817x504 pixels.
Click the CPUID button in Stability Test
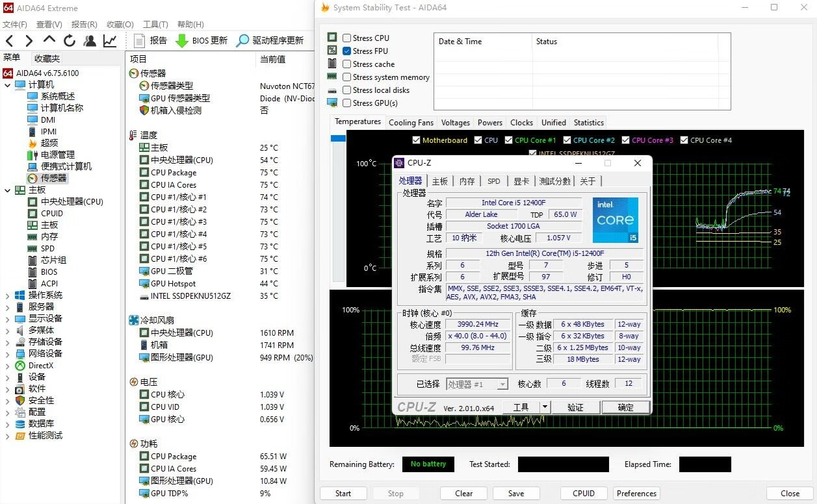pos(584,494)
